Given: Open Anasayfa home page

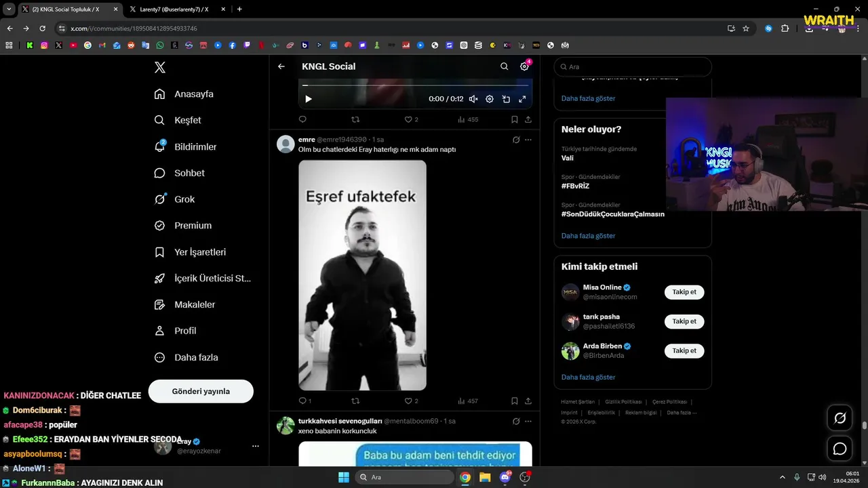Looking at the screenshot, I should coord(184,94).
